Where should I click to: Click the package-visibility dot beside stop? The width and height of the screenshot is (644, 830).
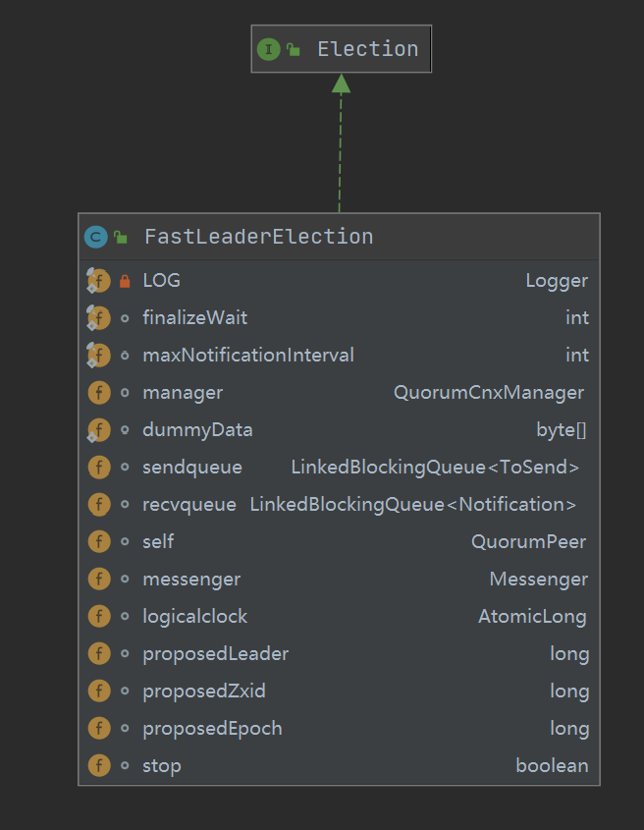point(125,765)
